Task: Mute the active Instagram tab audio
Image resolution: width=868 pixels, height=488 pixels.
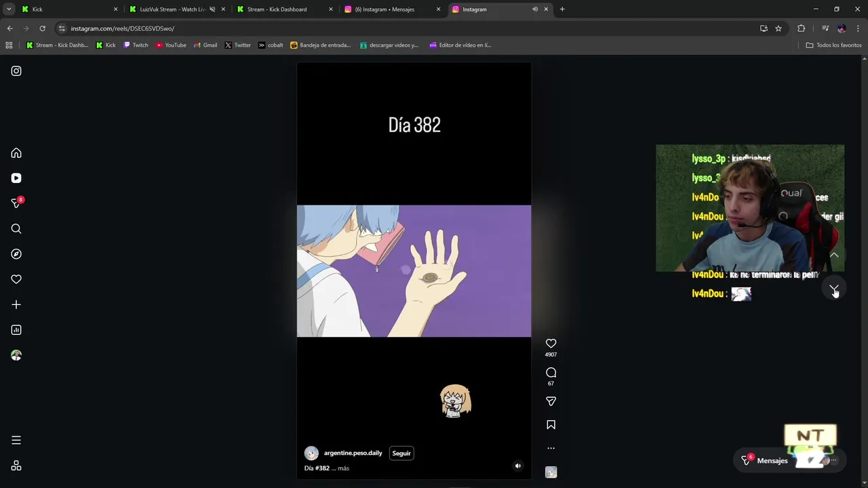Action: (x=535, y=9)
